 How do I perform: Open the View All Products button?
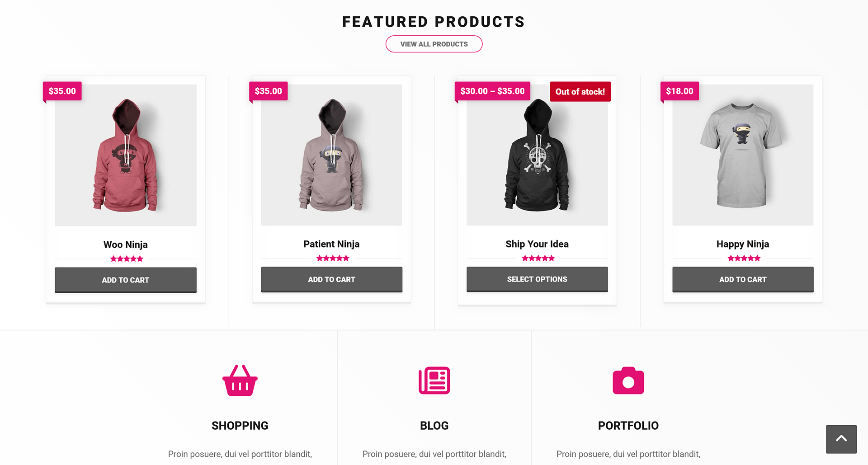(x=434, y=44)
